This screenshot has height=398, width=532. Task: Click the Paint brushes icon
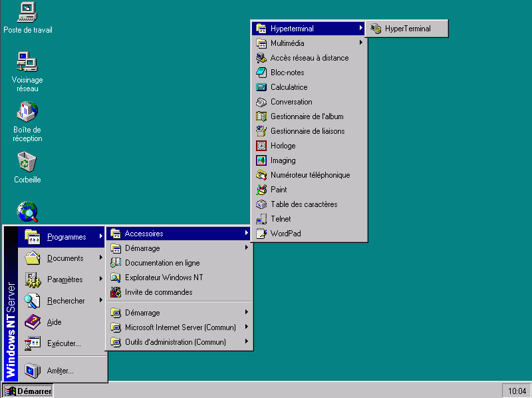click(x=261, y=190)
